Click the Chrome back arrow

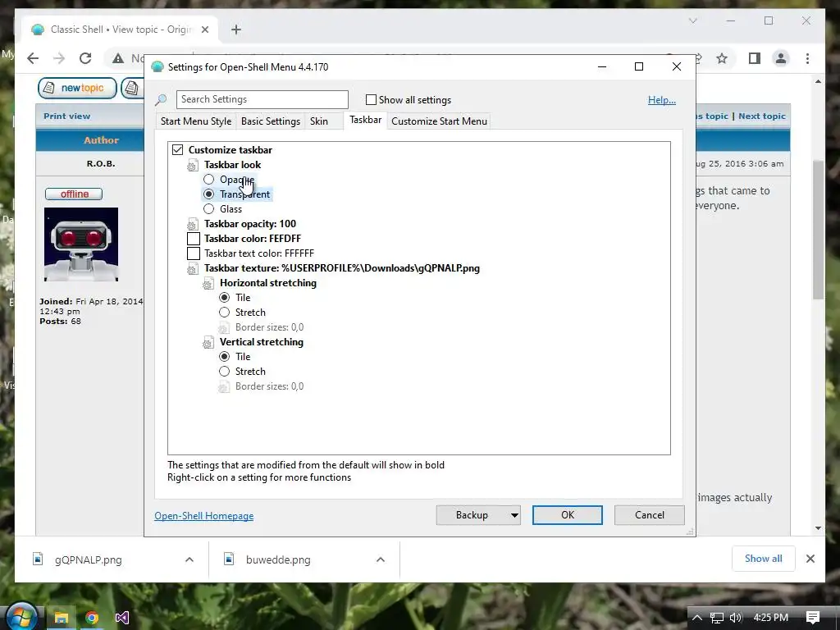pos(33,58)
